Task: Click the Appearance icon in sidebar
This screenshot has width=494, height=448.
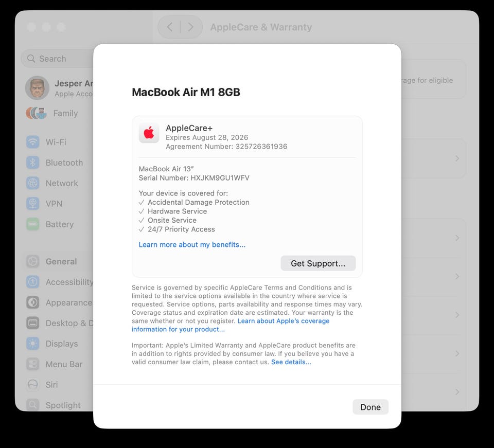Action: pyautogui.click(x=33, y=302)
